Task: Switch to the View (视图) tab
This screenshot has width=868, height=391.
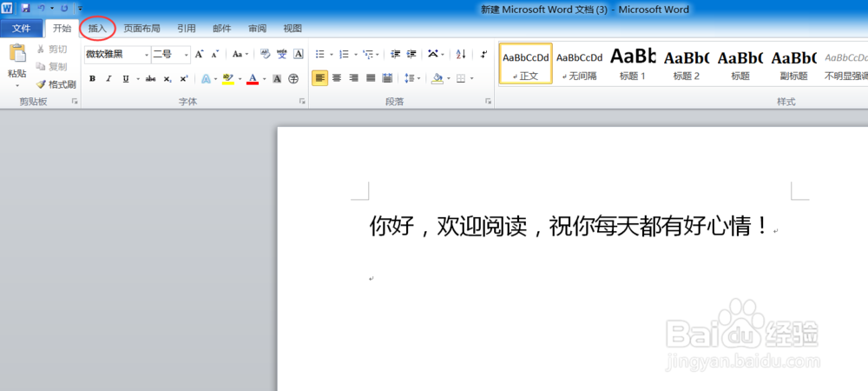Action: click(293, 29)
